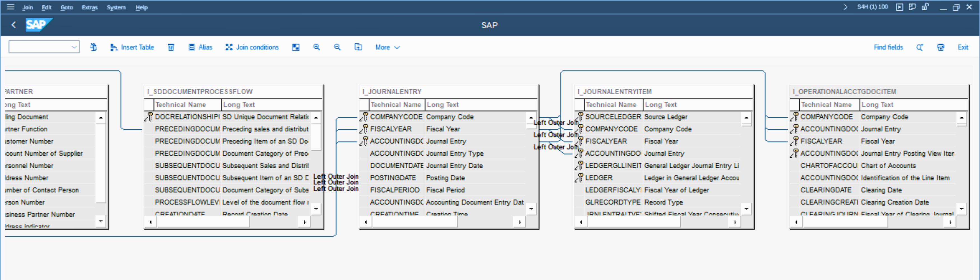Open the Goto menu
The image size is (980, 280).
[67, 7]
